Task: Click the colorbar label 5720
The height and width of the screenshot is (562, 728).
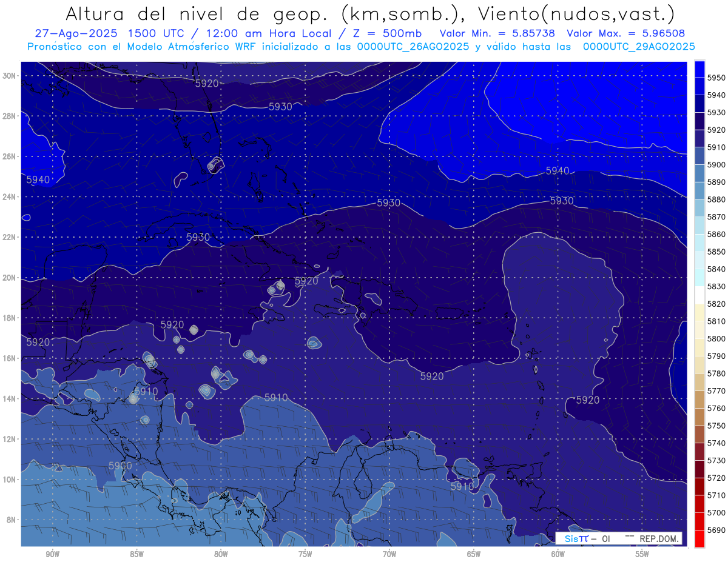Action: tap(716, 478)
